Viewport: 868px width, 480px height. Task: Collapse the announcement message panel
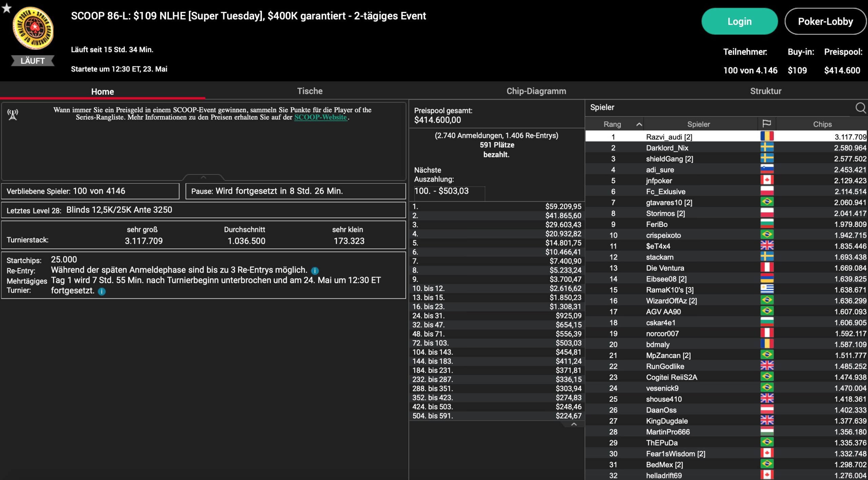(203, 177)
